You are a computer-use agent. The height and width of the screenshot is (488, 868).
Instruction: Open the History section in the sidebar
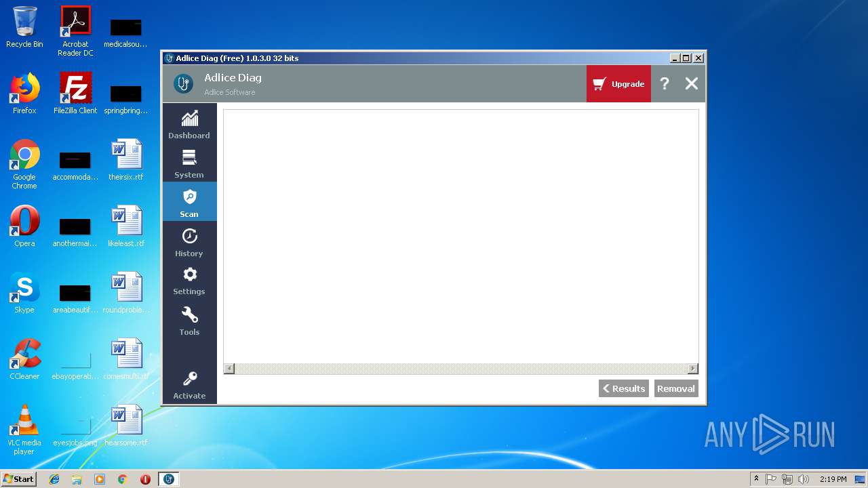[x=189, y=242]
